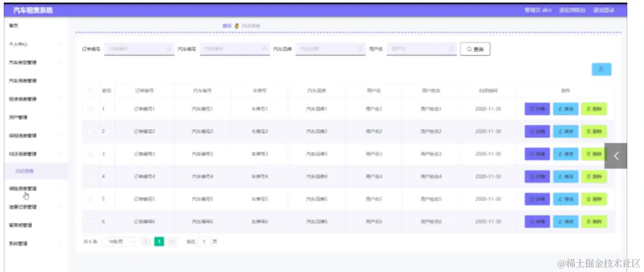Click 删除 for row 订单编号1

pos(594,109)
